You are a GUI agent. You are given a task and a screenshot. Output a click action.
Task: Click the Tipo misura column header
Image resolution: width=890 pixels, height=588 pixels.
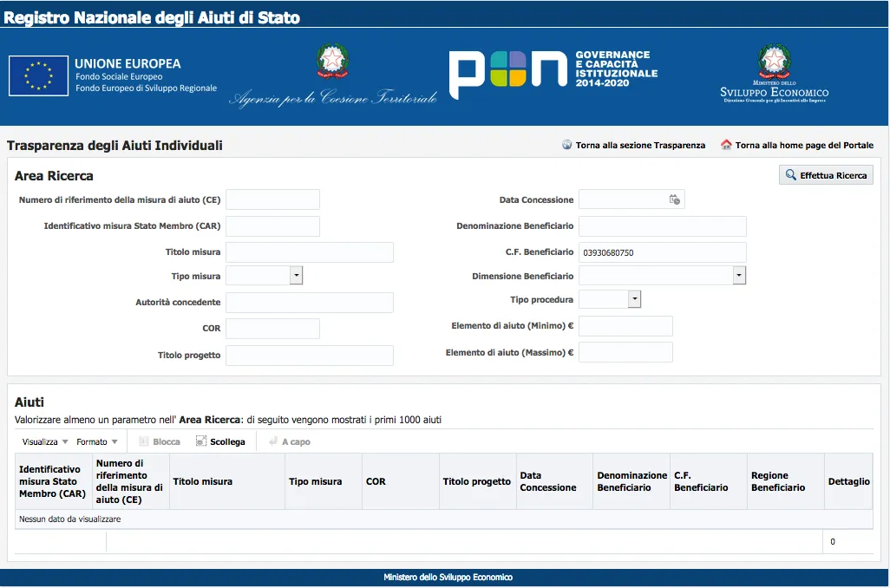coord(324,481)
